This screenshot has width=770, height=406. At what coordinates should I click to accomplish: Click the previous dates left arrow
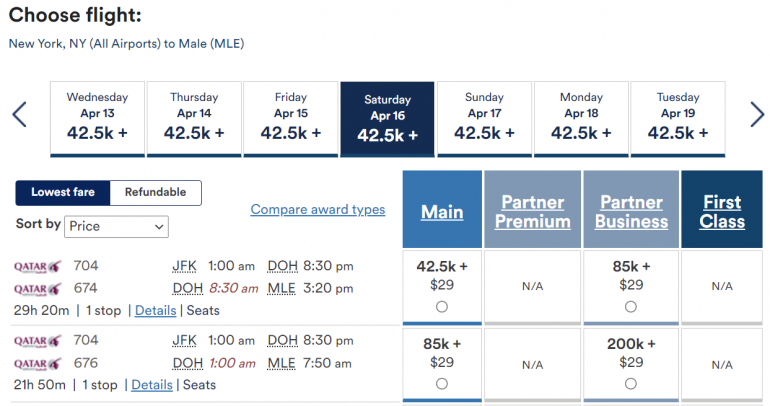[x=19, y=115]
